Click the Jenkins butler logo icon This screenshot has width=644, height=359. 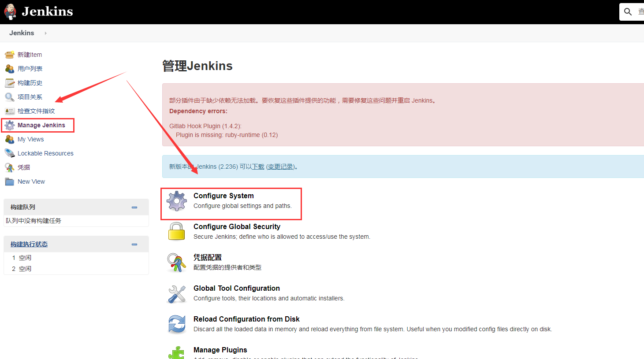10,11
